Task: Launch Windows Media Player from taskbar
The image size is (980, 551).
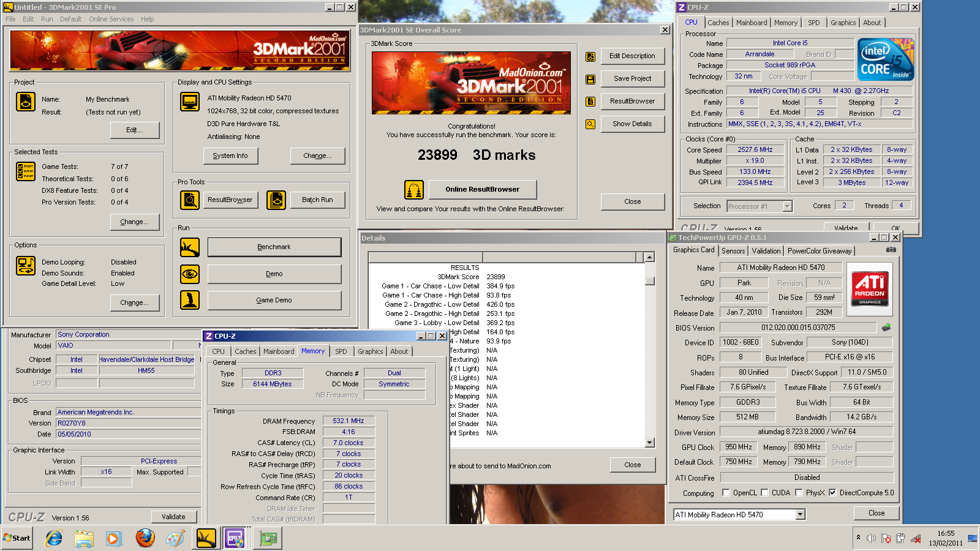Action: 114,538
